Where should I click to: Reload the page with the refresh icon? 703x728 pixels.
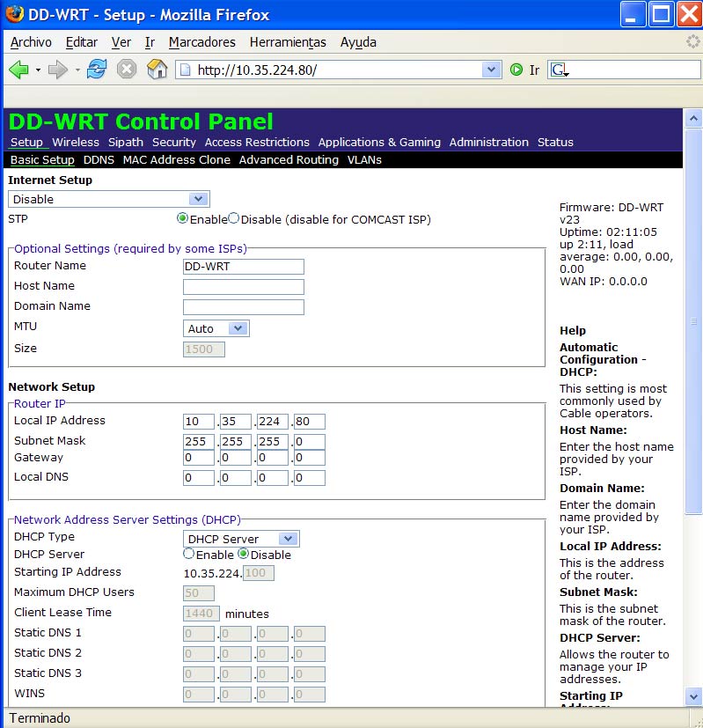pyautogui.click(x=97, y=70)
